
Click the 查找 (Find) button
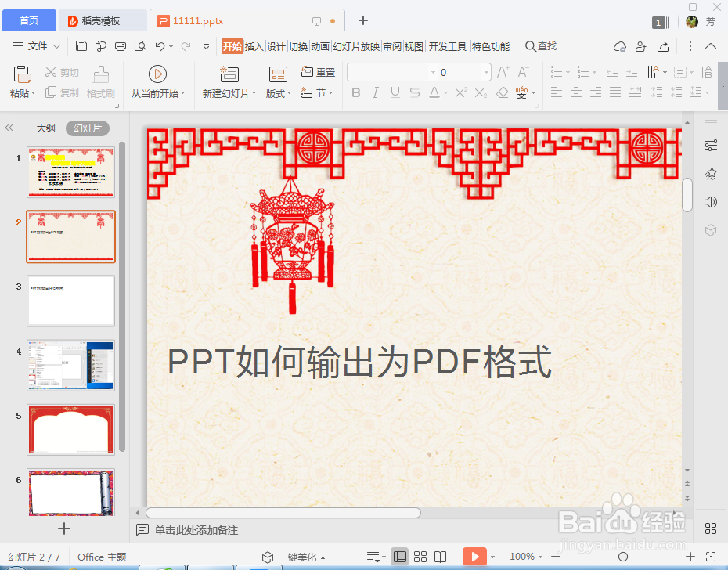pyautogui.click(x=540, y=46)
